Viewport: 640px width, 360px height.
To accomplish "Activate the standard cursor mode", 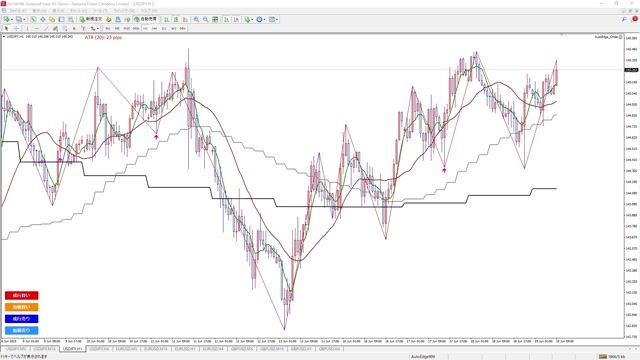I will pyautogui.click(x=6, y=28).
